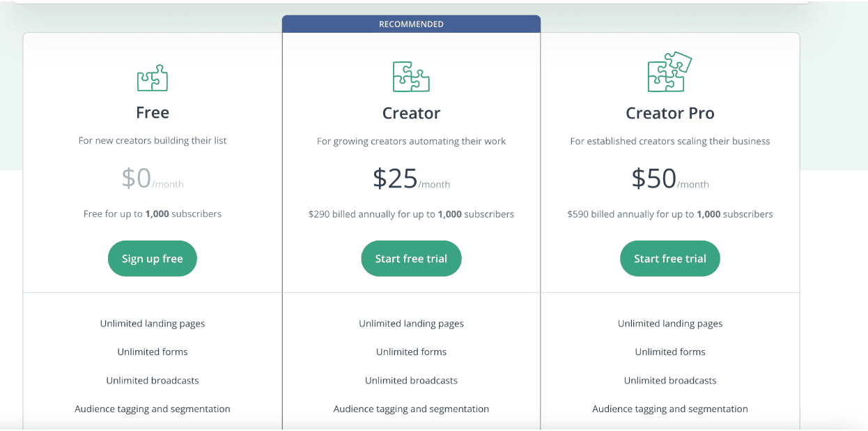The height and width of the screenshot is (431, 868).
Task: Start free trial for Creator Pro plan
Action: pyautogui.click(x=670, y=259)
